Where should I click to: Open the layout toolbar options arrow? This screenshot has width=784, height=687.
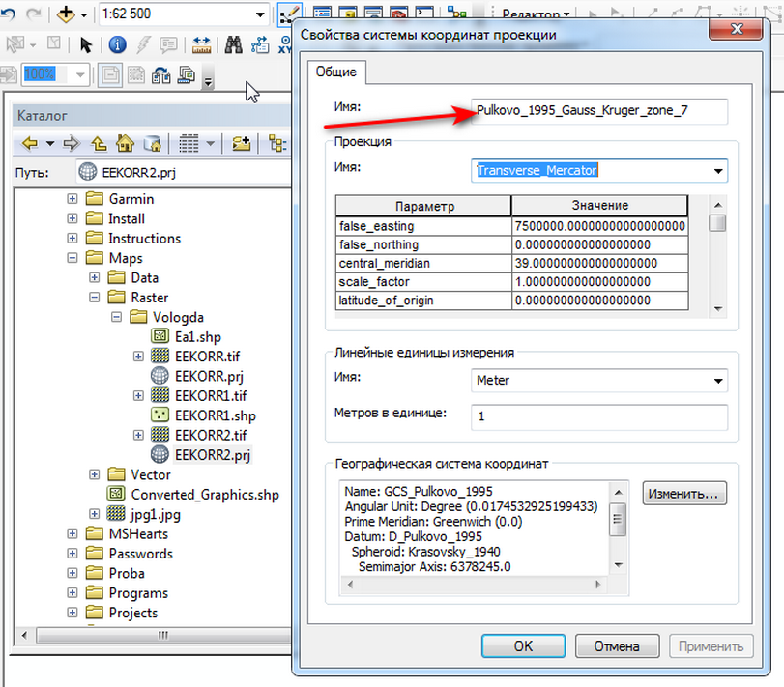tap(209, 81)
